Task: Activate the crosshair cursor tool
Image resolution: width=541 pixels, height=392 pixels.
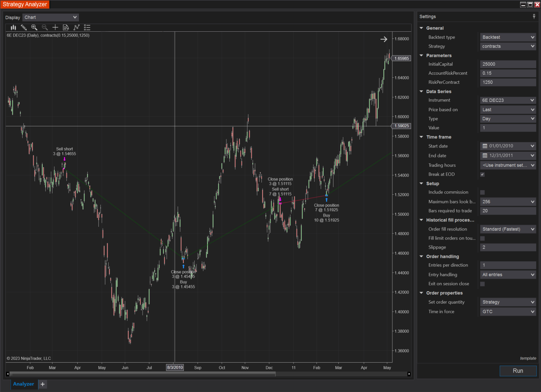Action: tap(55, 27)
